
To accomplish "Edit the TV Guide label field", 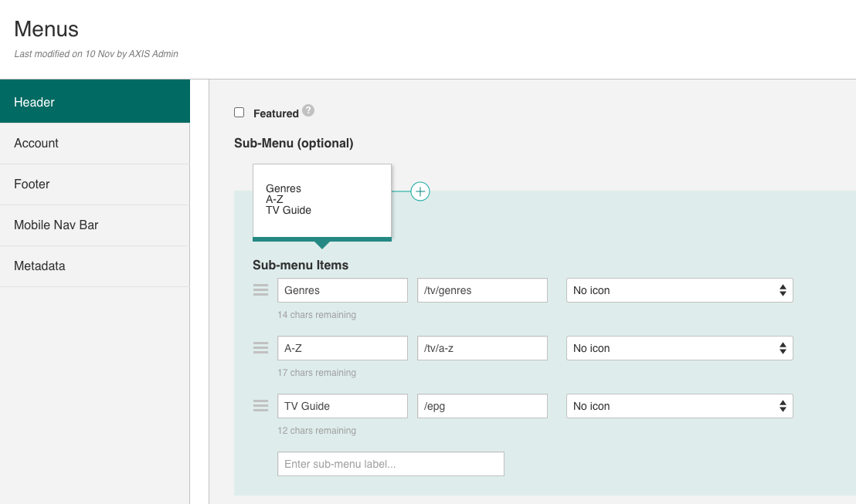I will coord(342,406).
